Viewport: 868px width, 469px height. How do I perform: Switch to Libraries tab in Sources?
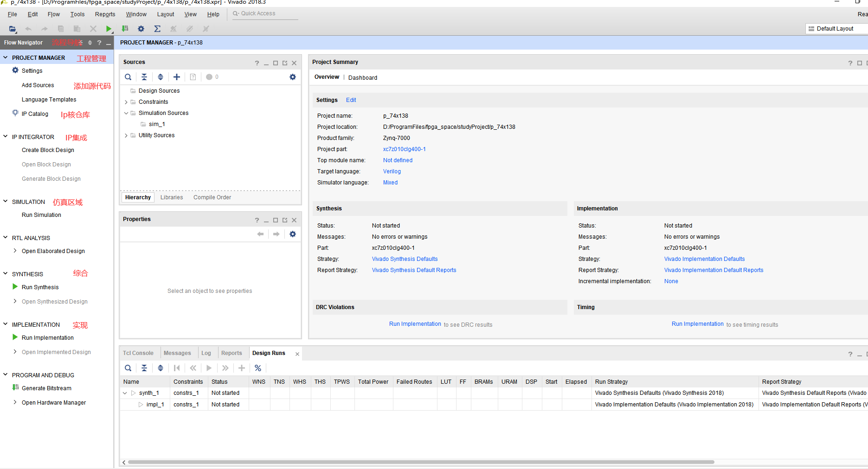(x=172, y=197)
